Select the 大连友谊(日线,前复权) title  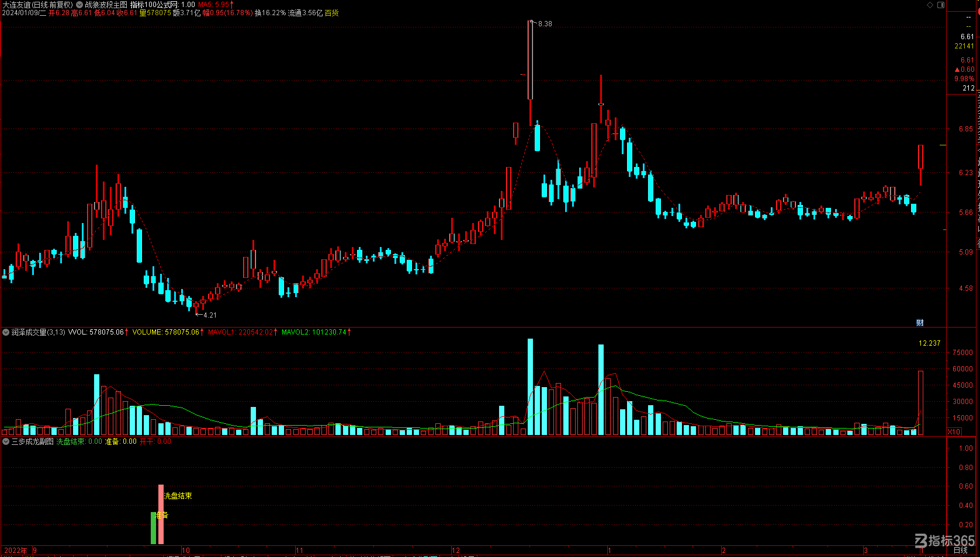(37, 4)
